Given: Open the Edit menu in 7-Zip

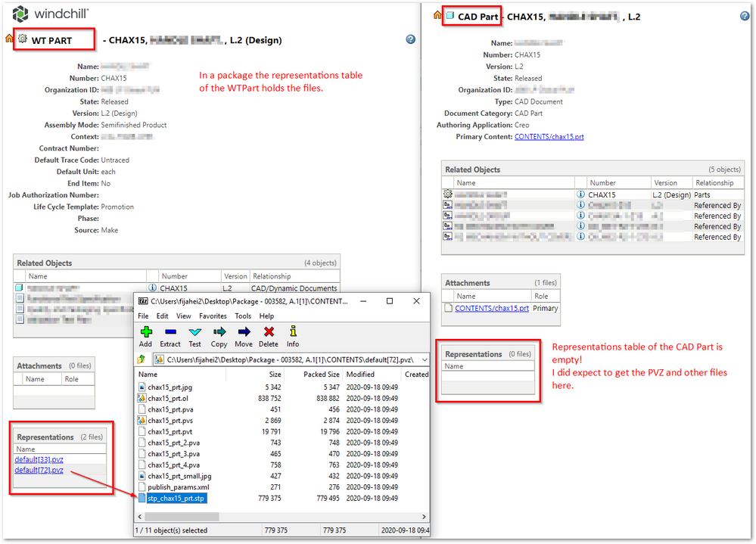Looking at the screenshot, I should tap(163, 316).
